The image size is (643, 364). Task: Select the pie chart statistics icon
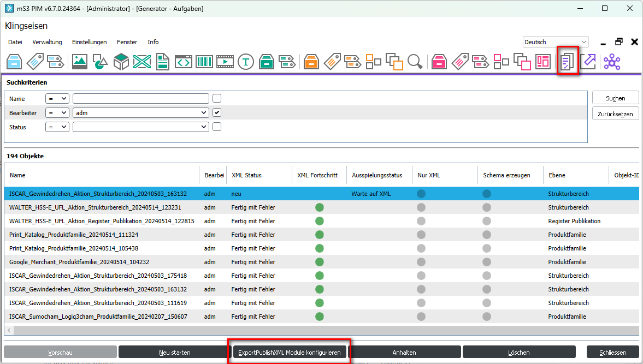coord(100,62)
